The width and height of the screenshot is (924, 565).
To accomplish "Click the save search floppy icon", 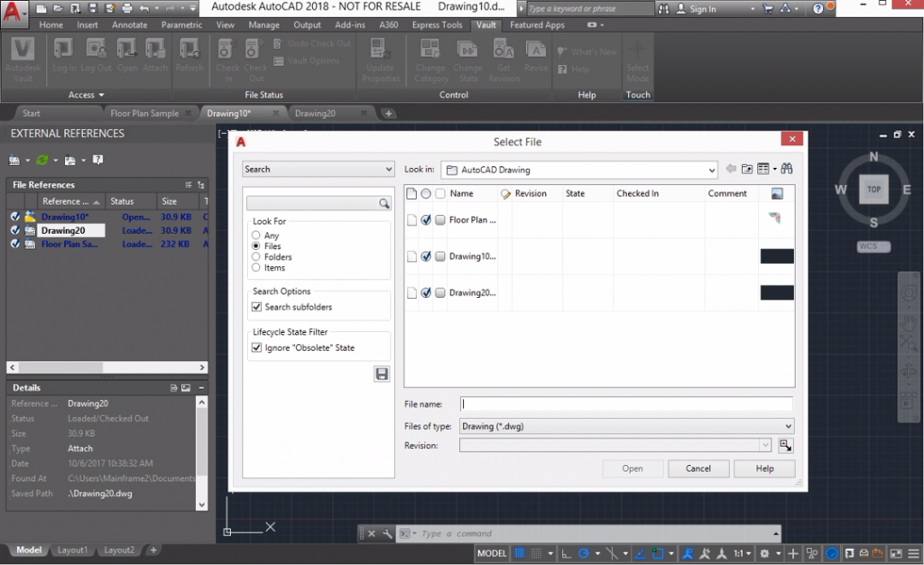I will (382, 375).
